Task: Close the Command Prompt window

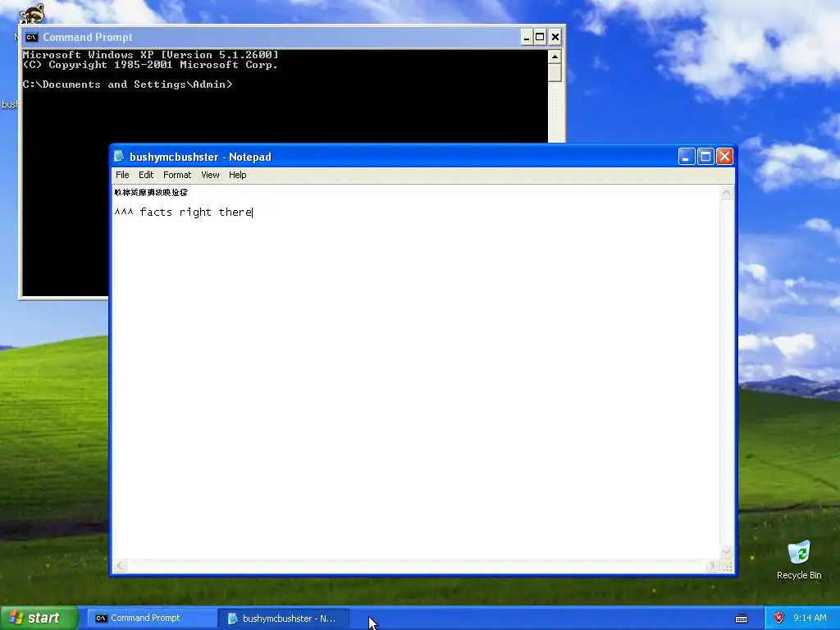Action: click(x=555, y=37)
